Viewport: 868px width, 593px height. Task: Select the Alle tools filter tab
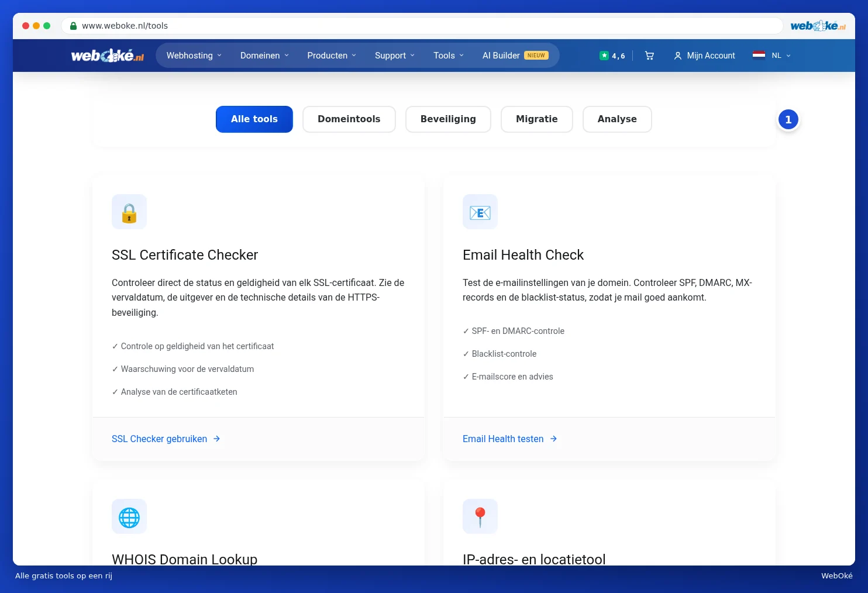point(254,119)
